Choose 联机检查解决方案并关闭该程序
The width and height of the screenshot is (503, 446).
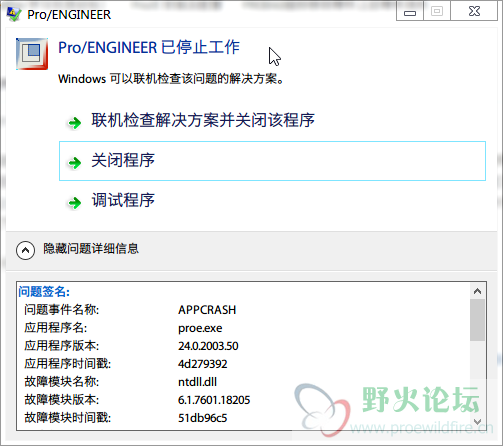point(203,120)
